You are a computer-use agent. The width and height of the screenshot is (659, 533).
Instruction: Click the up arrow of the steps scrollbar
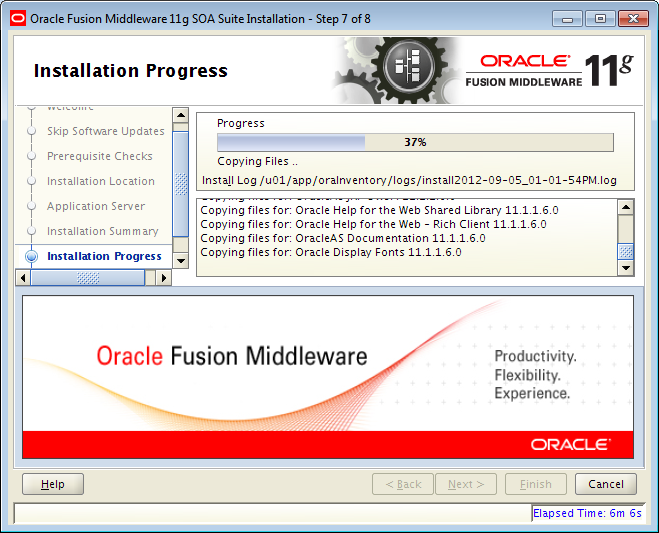click(181, 115)
